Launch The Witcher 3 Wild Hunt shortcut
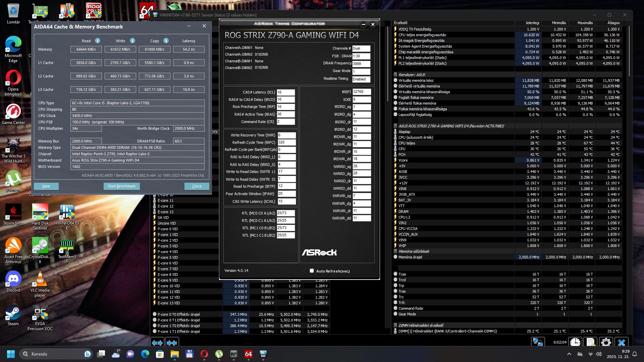The width and height of the screenshot is (644, 362). pyautogui.click(x=13, y=150)
